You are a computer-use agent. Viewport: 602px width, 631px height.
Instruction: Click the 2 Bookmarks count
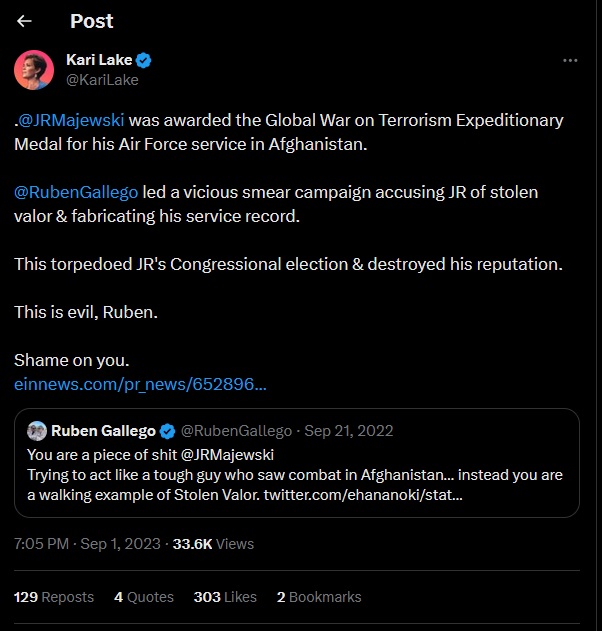tap(319, 597)
